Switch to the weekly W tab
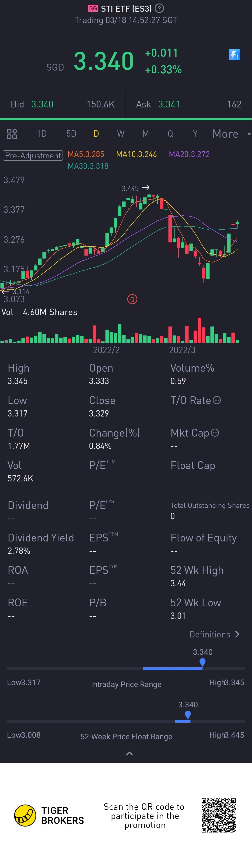 (x=120, y=134)
